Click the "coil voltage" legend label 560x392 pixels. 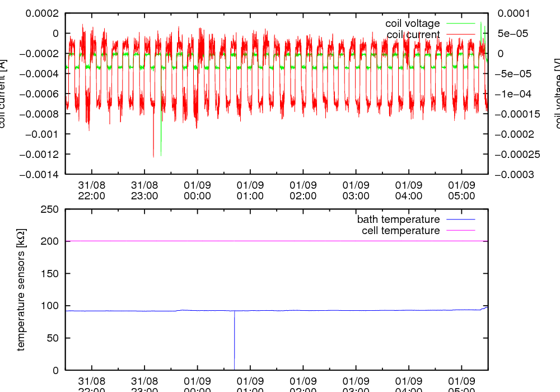tap(412, 24)
